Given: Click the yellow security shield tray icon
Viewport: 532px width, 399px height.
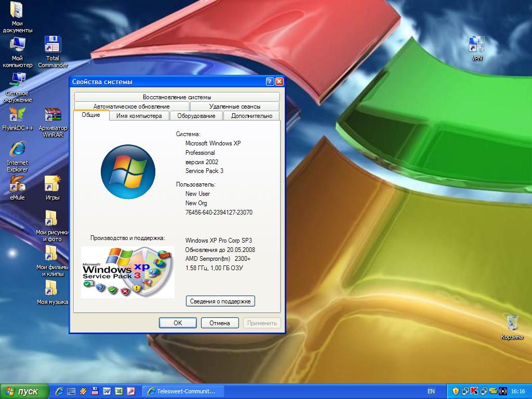Looking at the screenshot, I should (456, 391).
